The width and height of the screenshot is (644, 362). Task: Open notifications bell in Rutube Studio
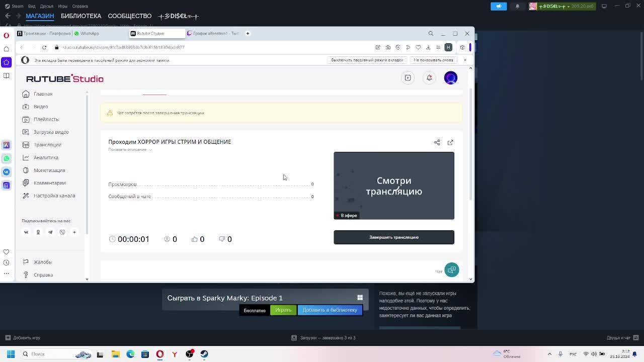coord(429,78)
